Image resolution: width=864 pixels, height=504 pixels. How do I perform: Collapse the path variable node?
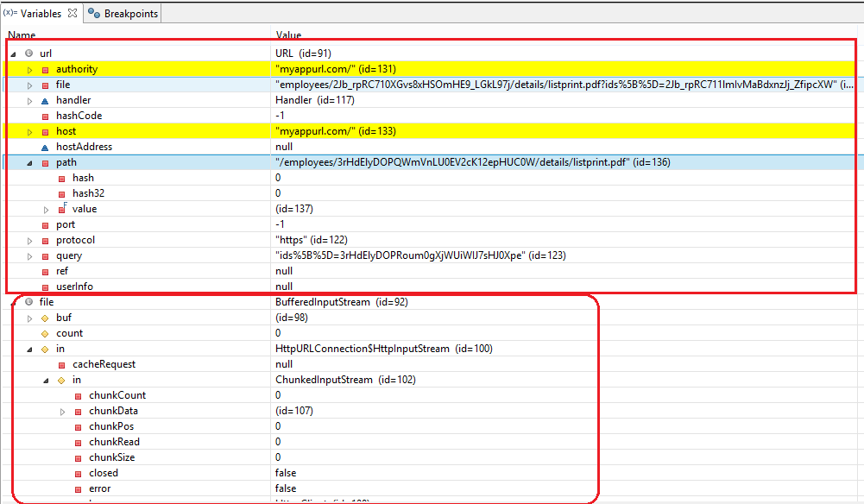tap(28, 161)
